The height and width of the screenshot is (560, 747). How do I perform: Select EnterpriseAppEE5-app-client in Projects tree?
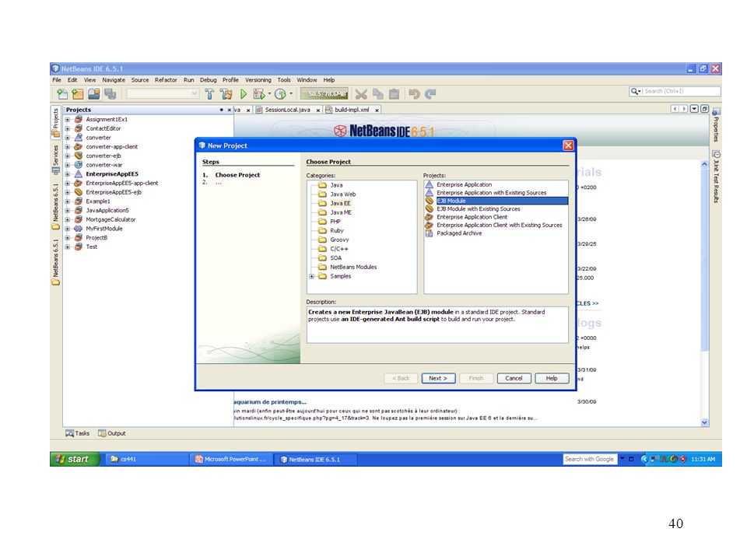pos(122,184)
